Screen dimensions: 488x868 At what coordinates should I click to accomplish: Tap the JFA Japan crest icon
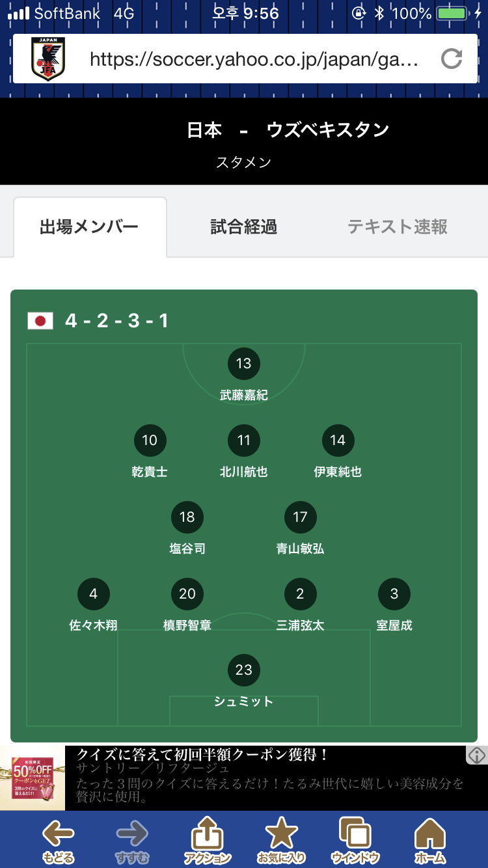click(x=48, y=59)
